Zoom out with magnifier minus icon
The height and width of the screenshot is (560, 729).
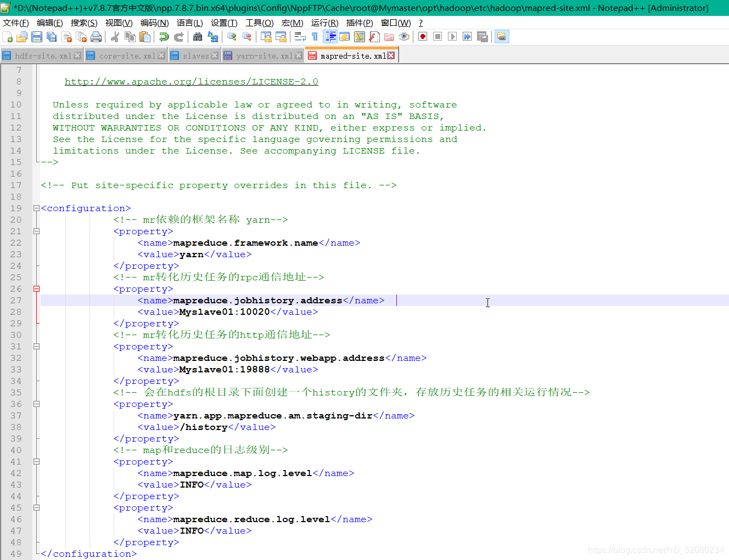[x=246, y=37]
